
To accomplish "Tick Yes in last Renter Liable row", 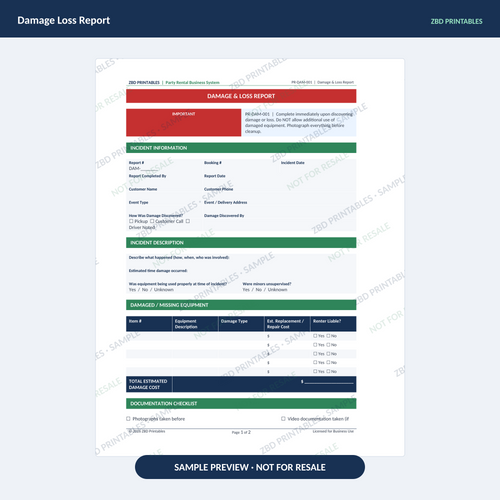I will click(x=315, y=371).
